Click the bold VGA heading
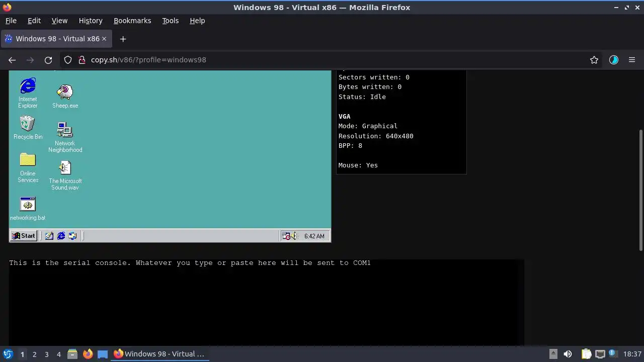The height and width of the screenshot is (362, 644). [345, 116]
